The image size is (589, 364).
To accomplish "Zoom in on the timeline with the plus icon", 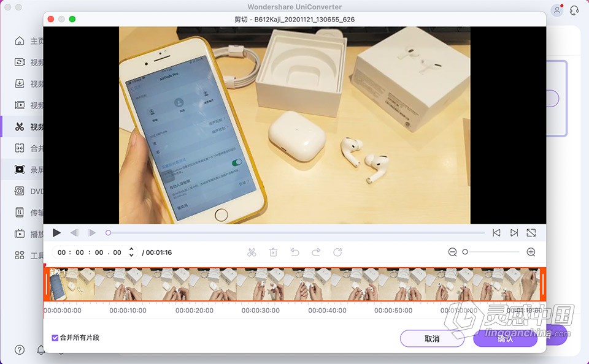I will (x=530, y=252).
